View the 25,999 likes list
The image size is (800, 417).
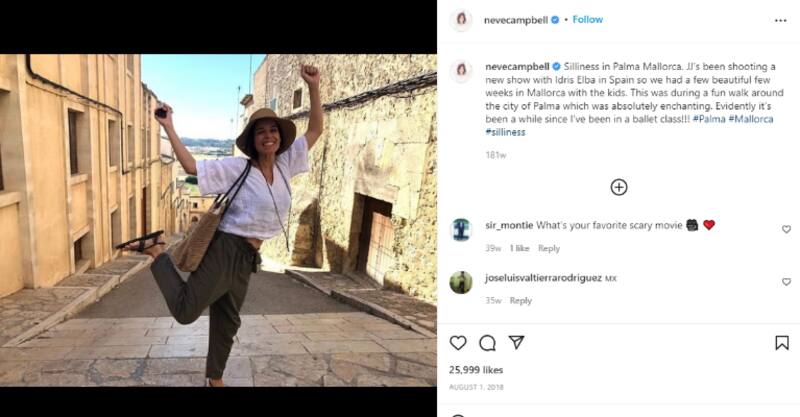475,370
